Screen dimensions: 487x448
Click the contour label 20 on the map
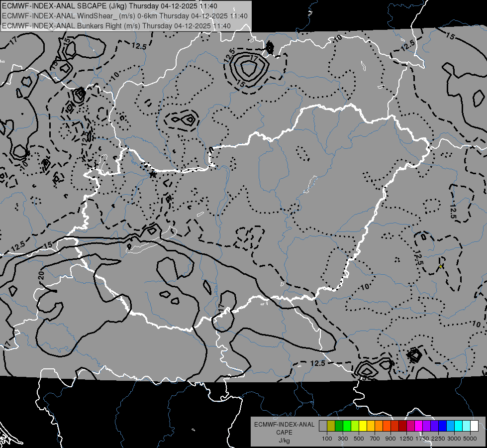point(41,275)
